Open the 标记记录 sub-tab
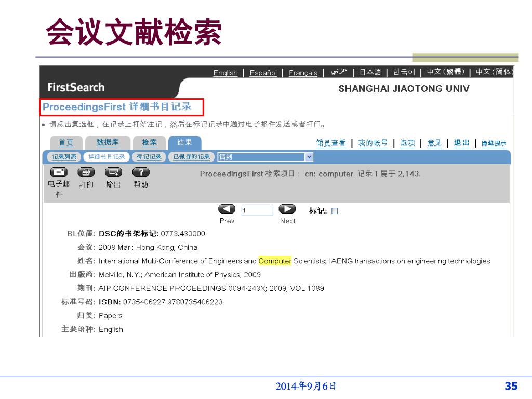 pyautogui.click(x=149, y=157)
